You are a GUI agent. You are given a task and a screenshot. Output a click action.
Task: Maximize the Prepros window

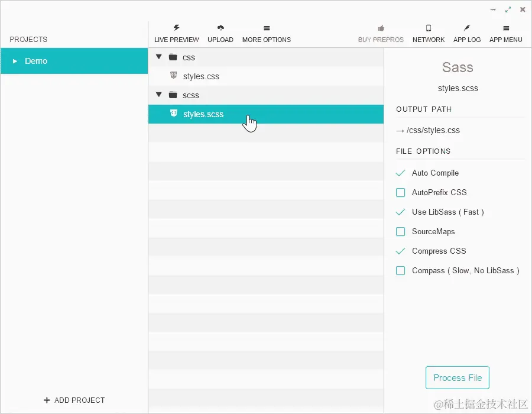508,10
